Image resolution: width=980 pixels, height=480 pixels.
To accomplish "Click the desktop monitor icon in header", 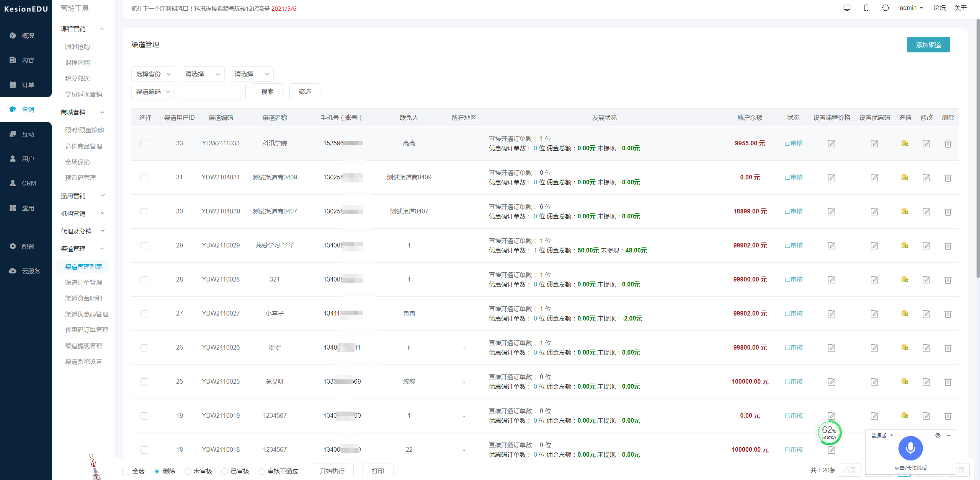I will (x=847, y=8).
